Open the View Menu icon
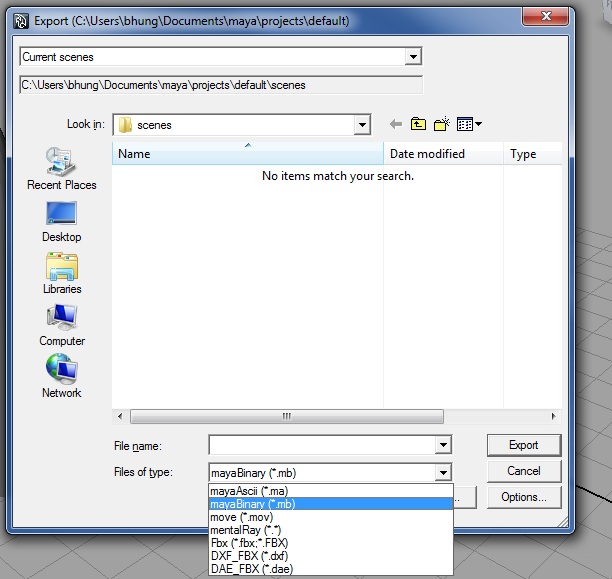 (469, 124)
